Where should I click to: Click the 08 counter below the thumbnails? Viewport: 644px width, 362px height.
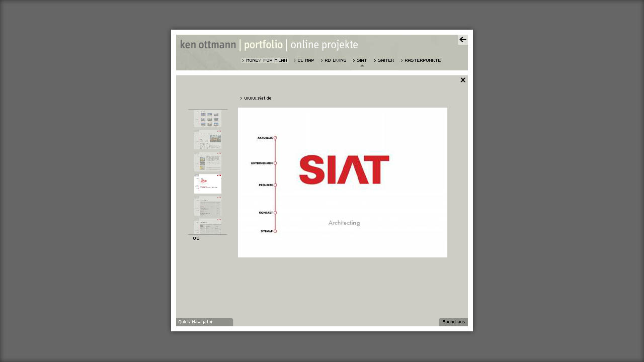pos(196,238)
